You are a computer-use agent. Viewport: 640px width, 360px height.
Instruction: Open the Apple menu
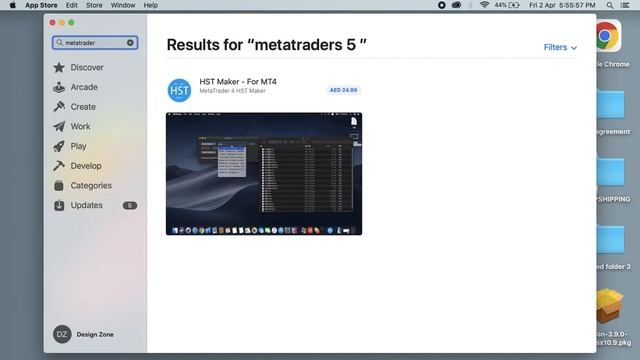13,5
